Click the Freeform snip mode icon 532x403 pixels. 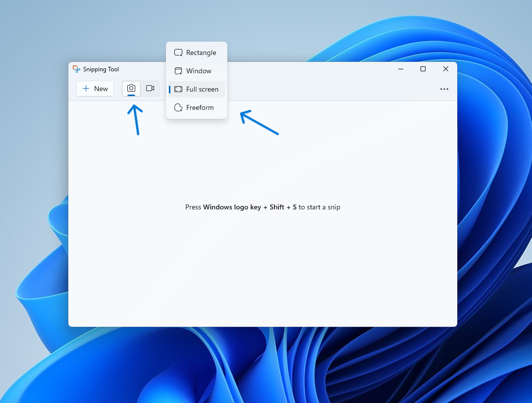click(x=178, y=107)
